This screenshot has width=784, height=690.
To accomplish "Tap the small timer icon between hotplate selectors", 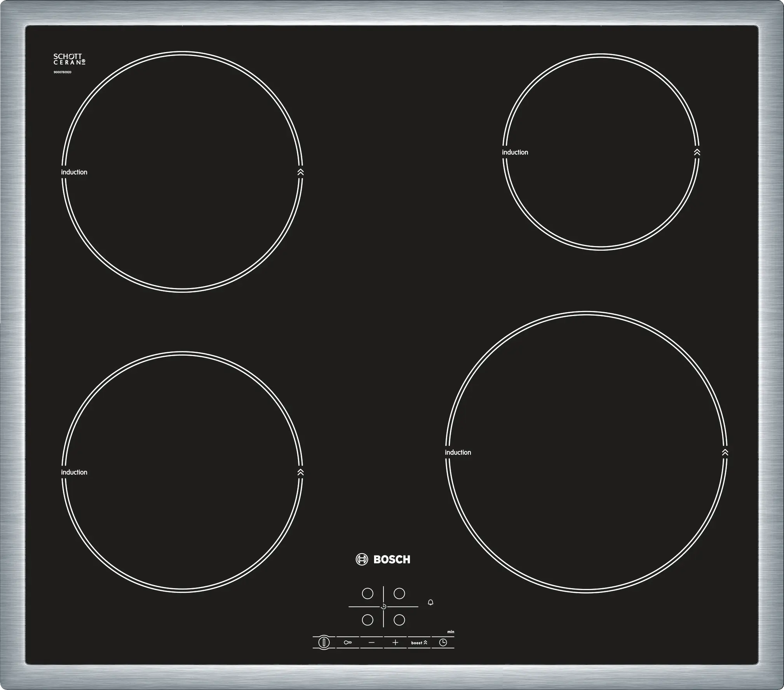I will coord(383,607).
